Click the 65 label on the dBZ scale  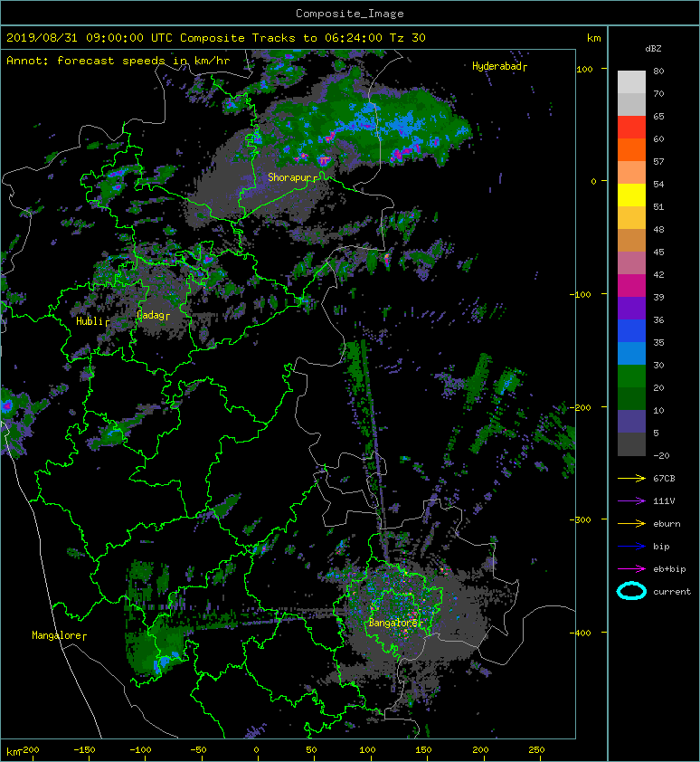pos(658,116)
